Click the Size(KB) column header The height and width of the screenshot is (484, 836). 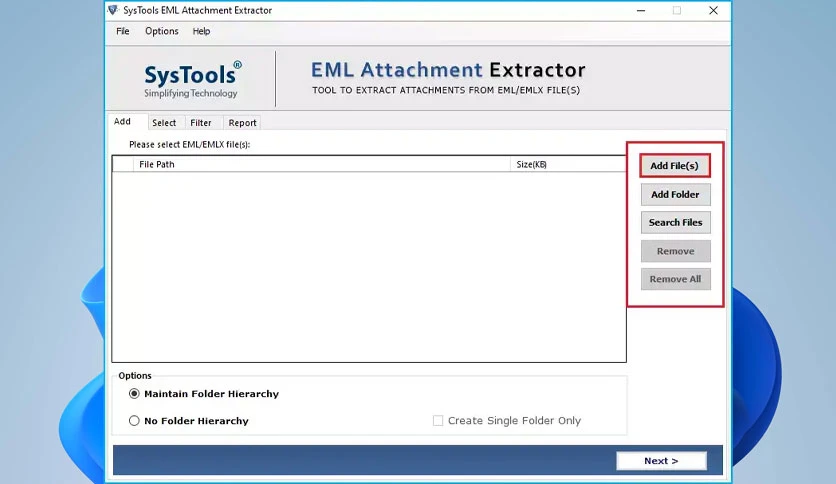pyautogui.click(x=568, y=164)
